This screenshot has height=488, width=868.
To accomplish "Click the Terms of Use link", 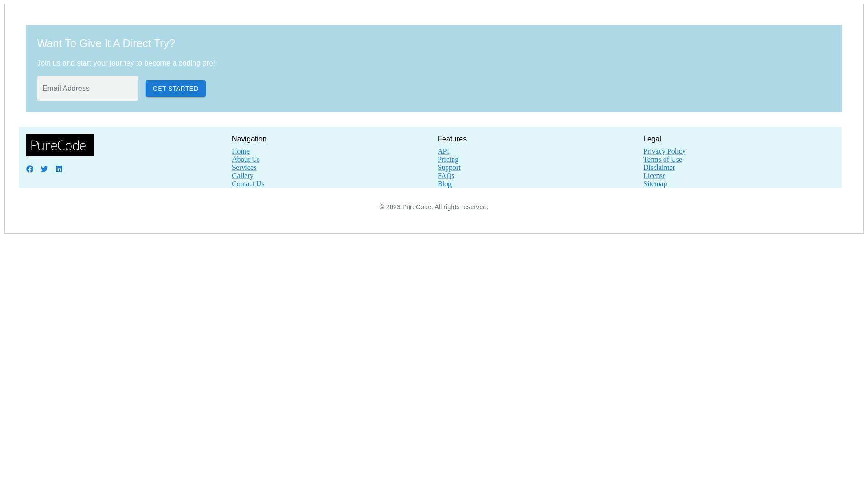I will click(662, 160).
